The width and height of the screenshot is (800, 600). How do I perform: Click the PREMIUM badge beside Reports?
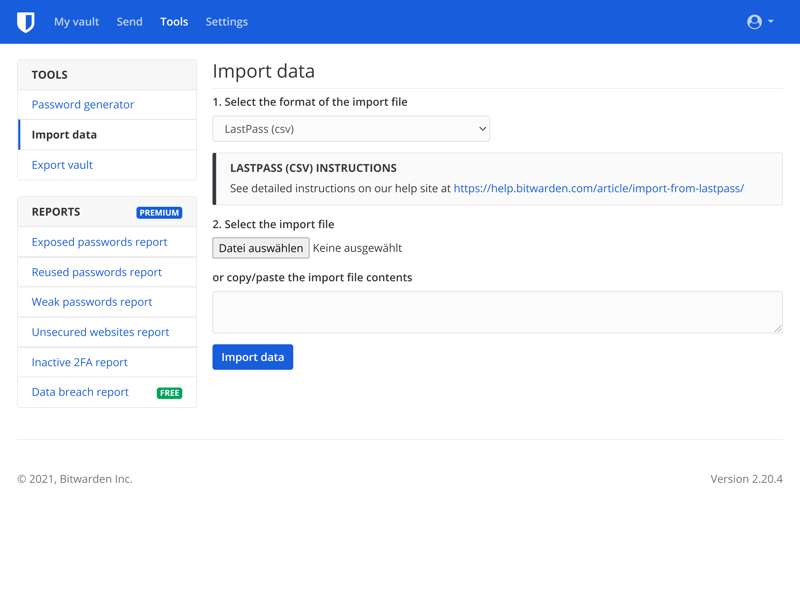(159, 212)
